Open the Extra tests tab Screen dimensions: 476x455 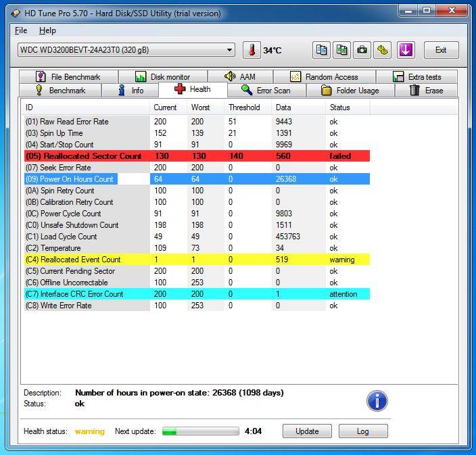coord(416,77)
